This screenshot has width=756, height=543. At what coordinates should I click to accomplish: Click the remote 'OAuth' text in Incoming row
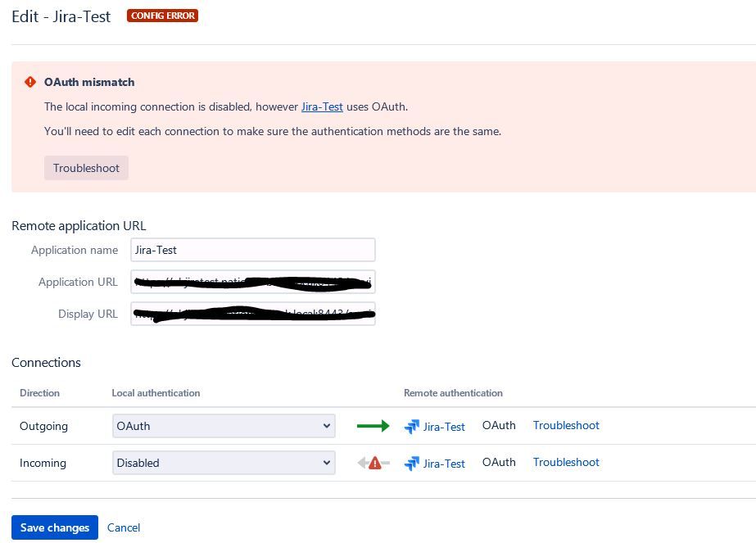(x=499, y=462)
